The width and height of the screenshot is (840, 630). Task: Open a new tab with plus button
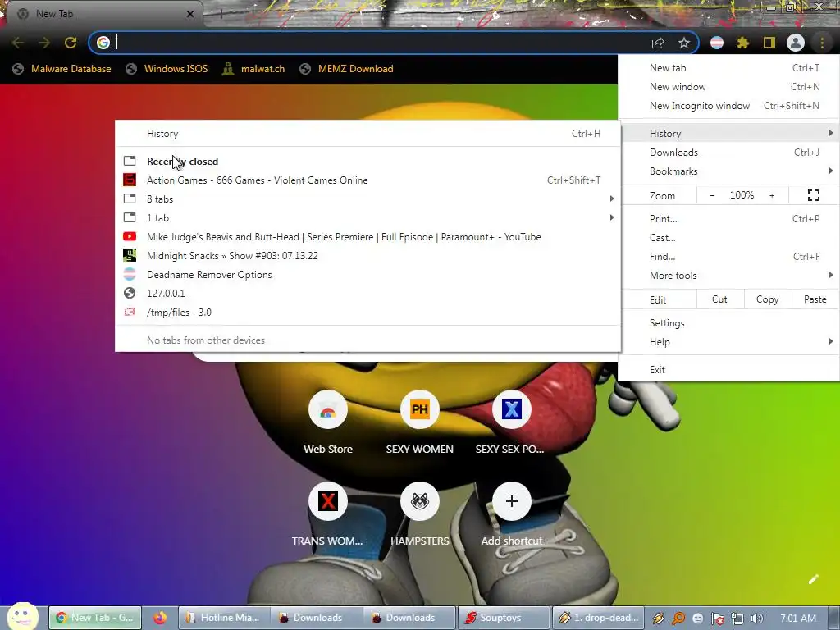click(x=220, y=15)
